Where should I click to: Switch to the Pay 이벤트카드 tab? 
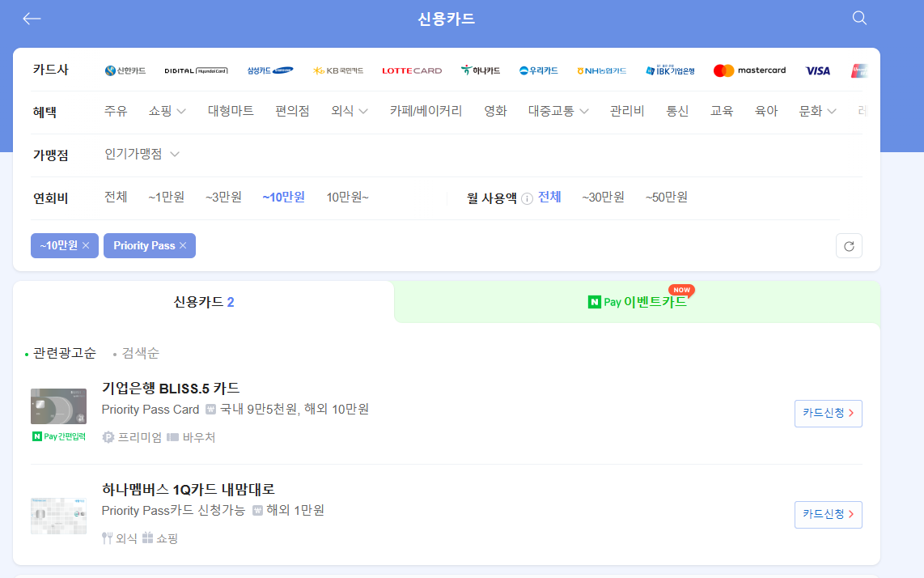[637, 302]
